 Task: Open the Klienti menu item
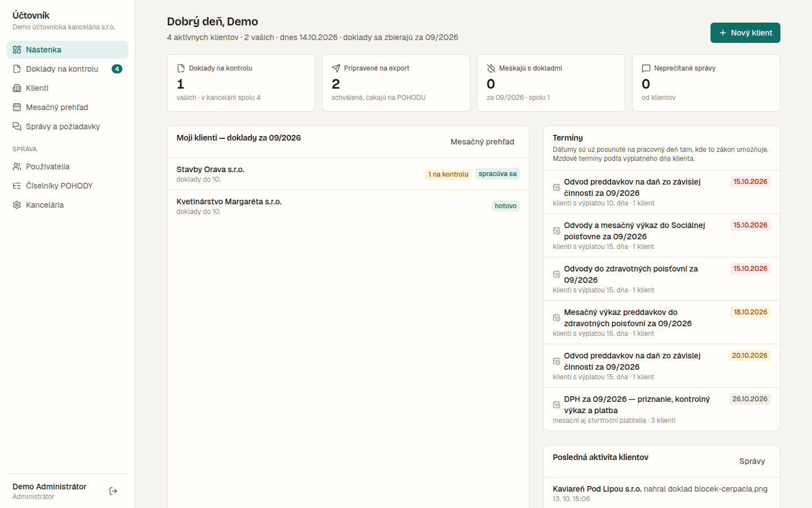coord(68,88)
